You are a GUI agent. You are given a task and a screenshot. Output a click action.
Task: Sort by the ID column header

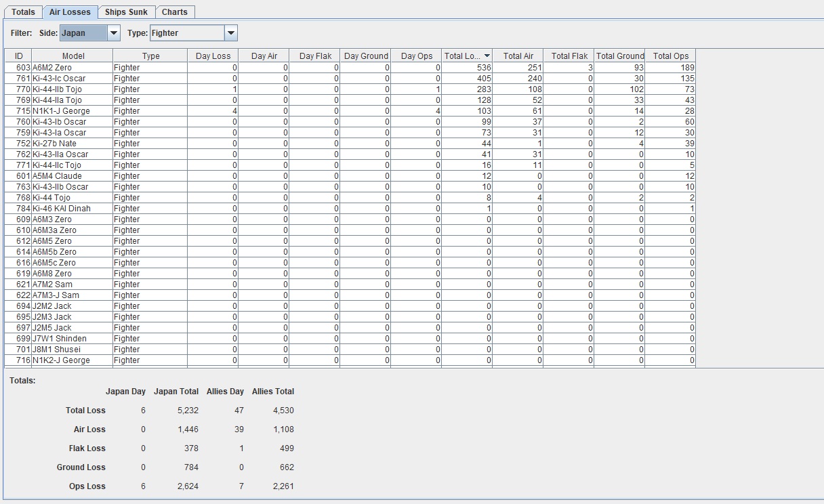tap(18, 56)
